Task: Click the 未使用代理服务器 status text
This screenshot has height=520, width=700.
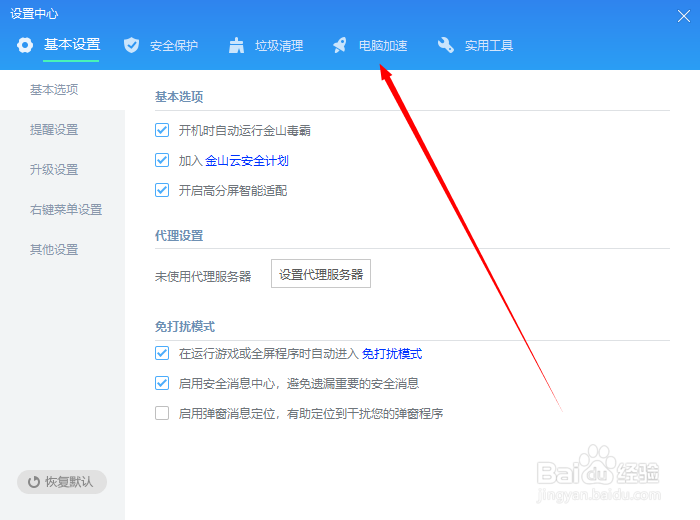Action: tap(203, 277)
